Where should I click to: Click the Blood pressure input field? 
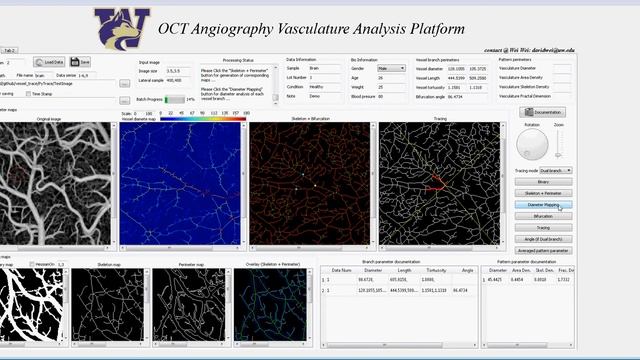point(391,96)
